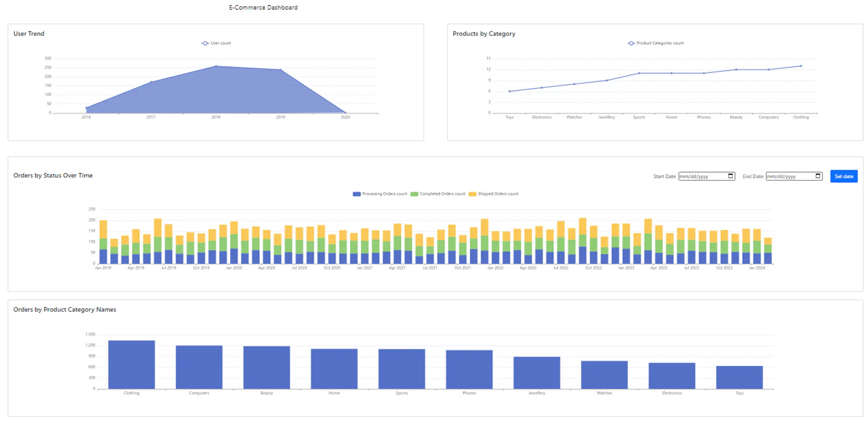Click the Jan 2019 stacked bar in status chart
This screenshot has height=424, width=868.
click(103, 242)
